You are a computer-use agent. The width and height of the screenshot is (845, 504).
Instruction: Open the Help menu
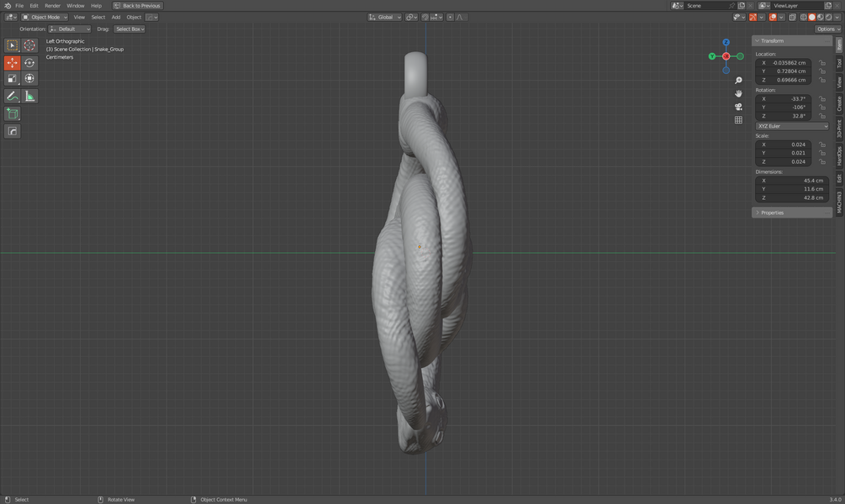click(96, 5)
